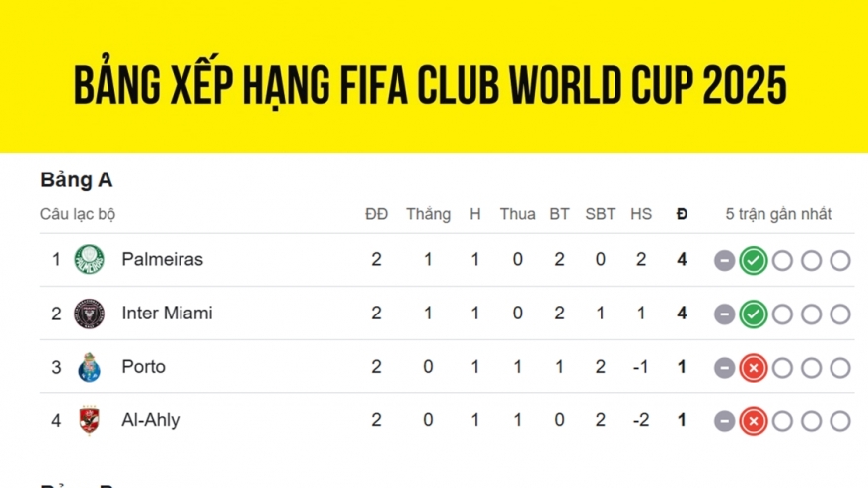Open the Inter Miami team name link
Screen dimensions: 868x488
(x=167, y=314)
